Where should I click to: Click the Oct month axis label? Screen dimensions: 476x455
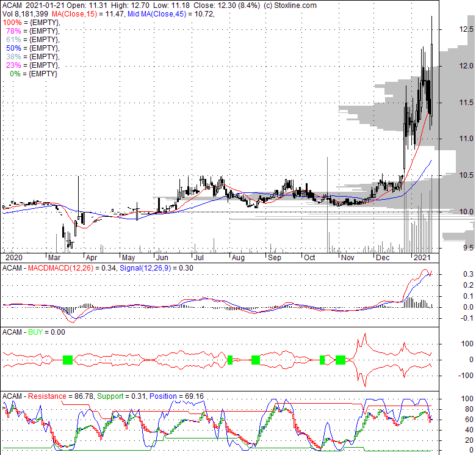tap(309, 258)
